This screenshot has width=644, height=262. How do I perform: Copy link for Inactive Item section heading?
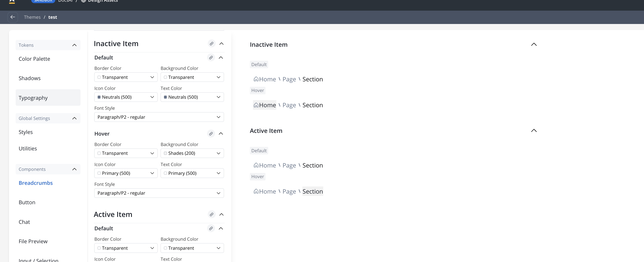click(211, 44)
